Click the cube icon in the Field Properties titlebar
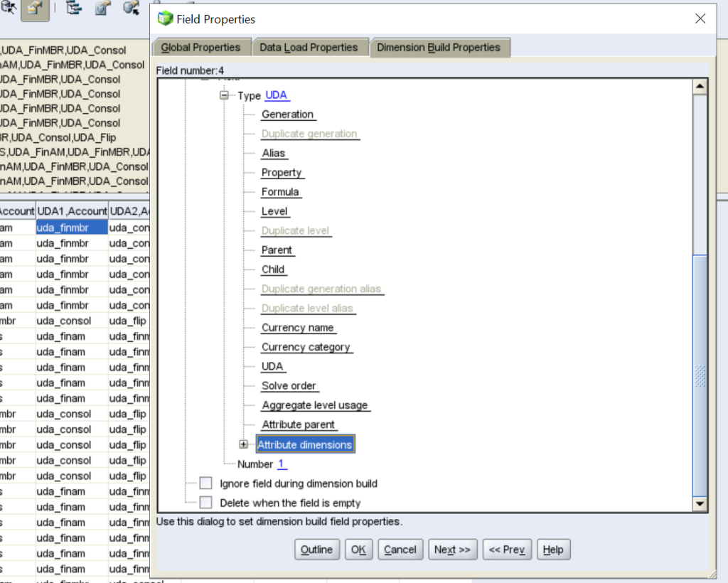 pos(164,19)
